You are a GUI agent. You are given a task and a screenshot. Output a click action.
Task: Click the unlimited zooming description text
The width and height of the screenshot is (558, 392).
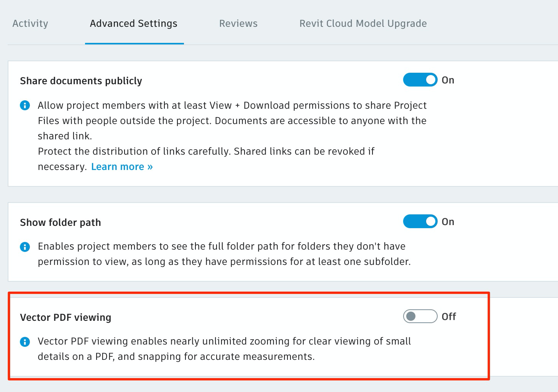pos(224,349)
